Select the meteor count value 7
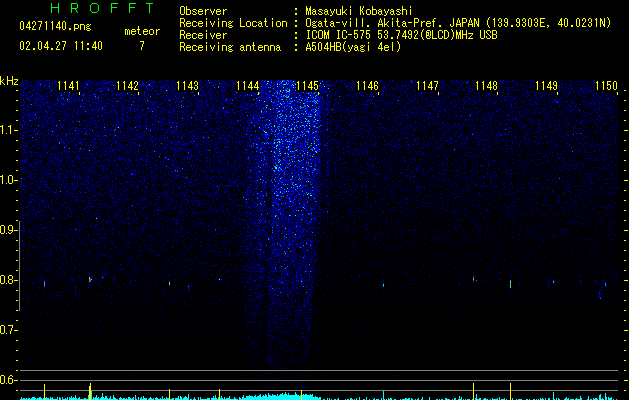 [142, 46]
